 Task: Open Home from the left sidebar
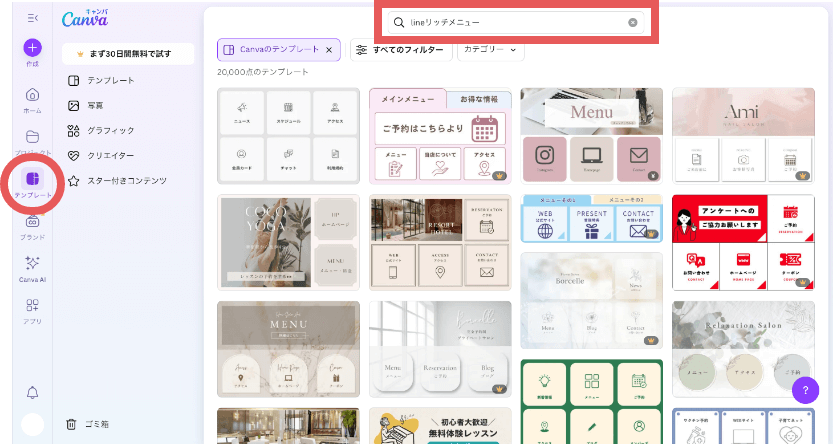coord(33,95)
